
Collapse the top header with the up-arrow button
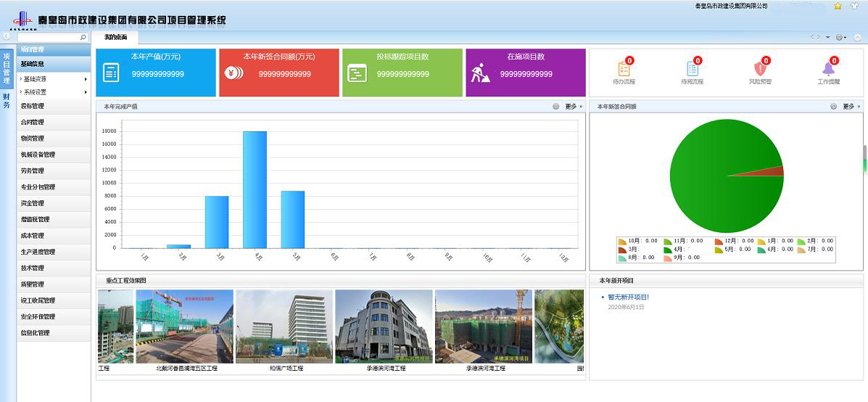(x=857, y=37)
